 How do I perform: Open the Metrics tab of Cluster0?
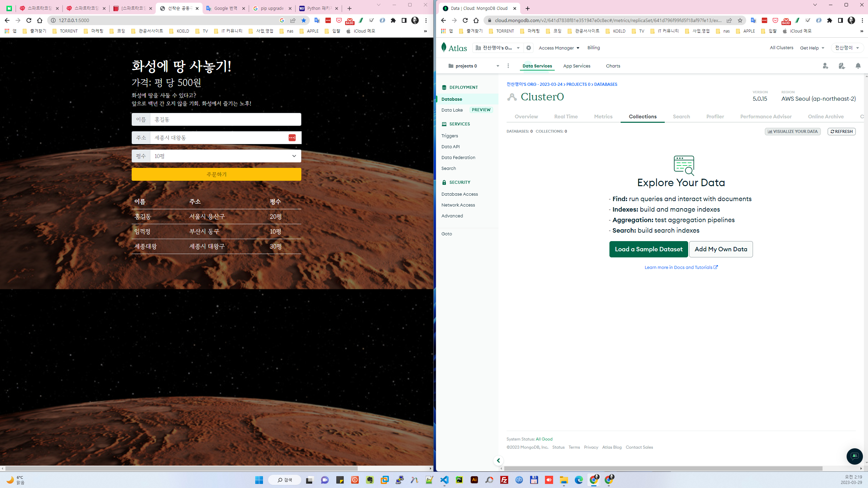[x=603, y=117]
